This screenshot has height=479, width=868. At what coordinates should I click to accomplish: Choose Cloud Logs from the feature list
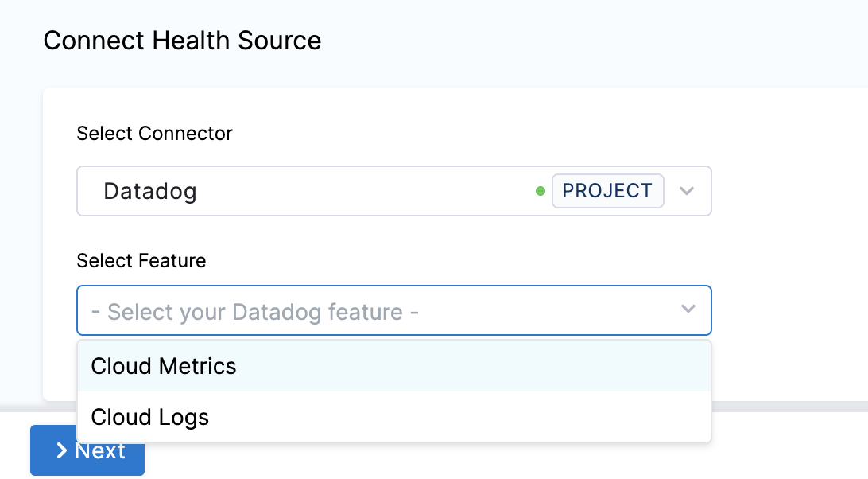[150, 417]
